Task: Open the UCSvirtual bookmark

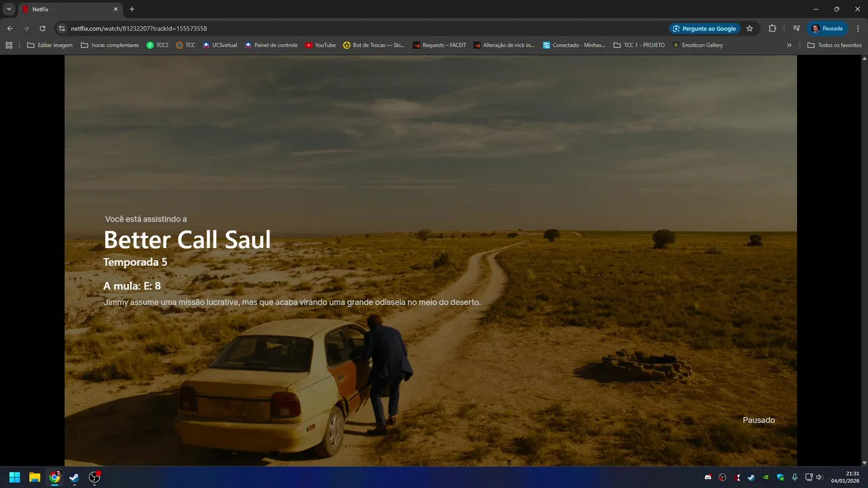Action: click(x=220, y=45)
